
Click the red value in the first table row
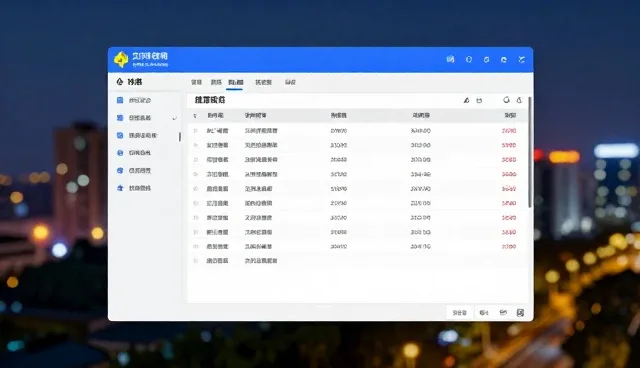pyautogui.click(x=509, y=131)
